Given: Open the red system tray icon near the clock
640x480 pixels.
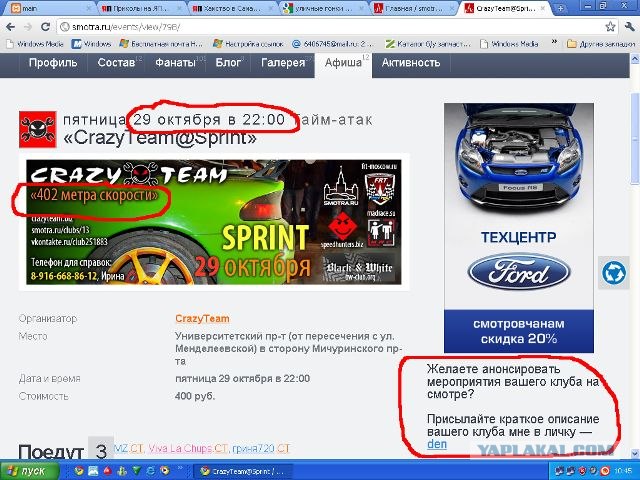Looking at the screenshot, I should (x=606, y=471).
